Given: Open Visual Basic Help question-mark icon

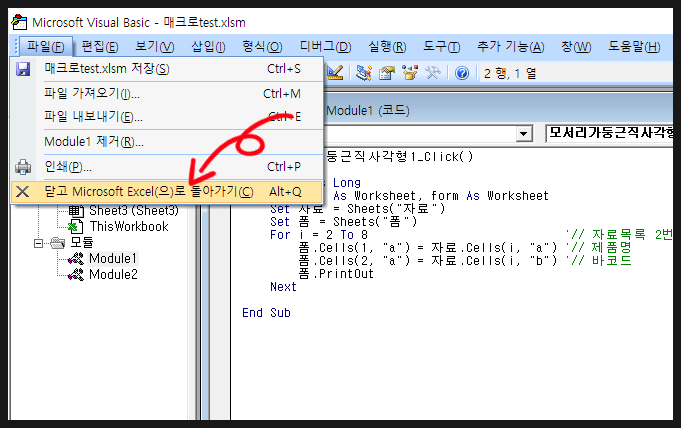Looking at the screenshot, I should (x=462, y=73).
